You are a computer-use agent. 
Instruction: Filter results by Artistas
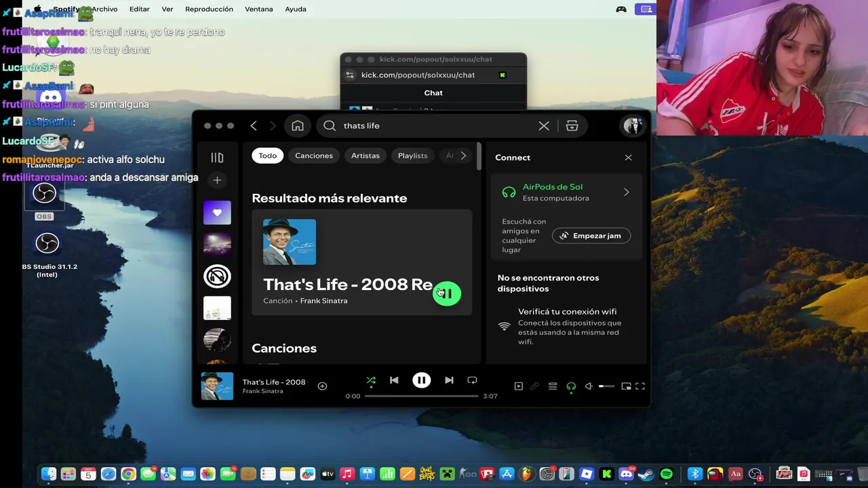pyautogui.click(x=366, y=156)
